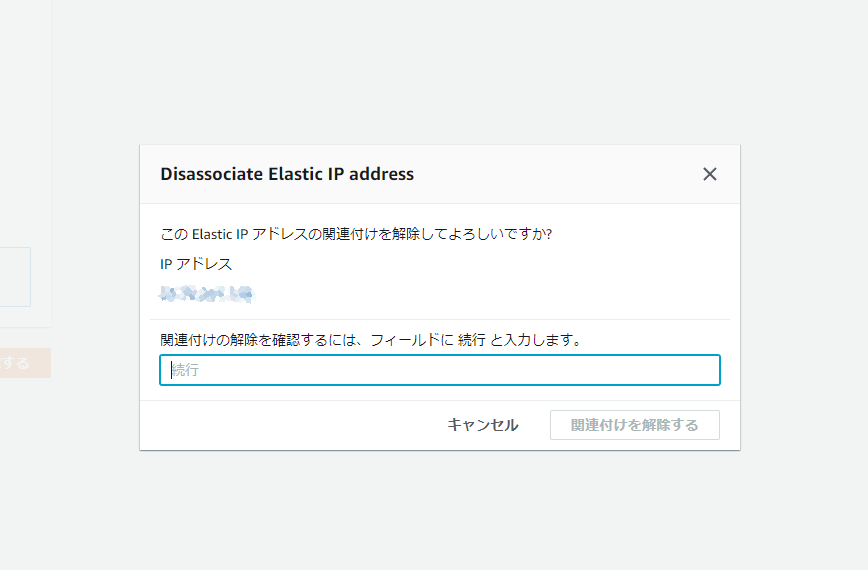Close the Disassociate Elastic IP dialog

coord(710,174)
